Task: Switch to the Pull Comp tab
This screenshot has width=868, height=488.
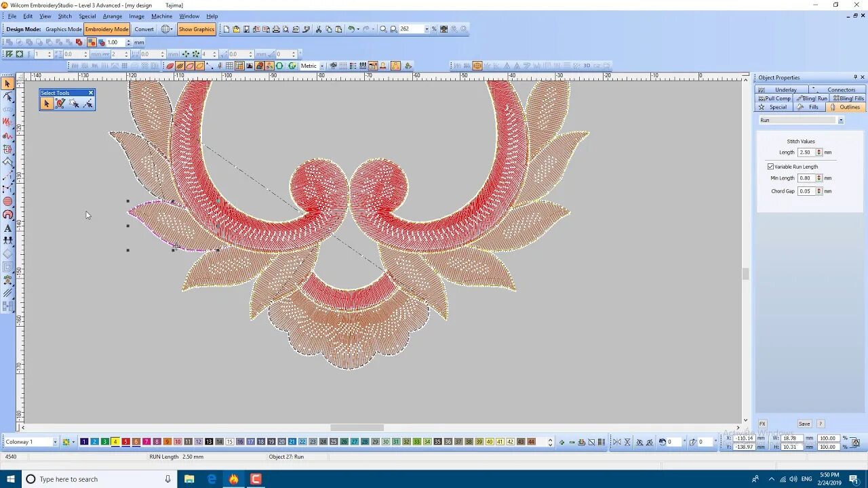Action: pyautogui.click(x=774, y=98)
